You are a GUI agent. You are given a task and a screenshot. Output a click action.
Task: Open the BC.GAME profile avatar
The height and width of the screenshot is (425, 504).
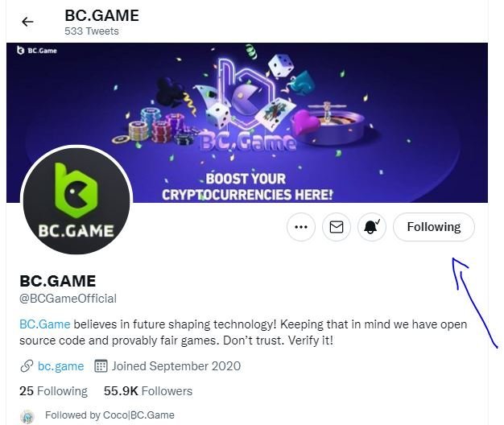point(76,200)
